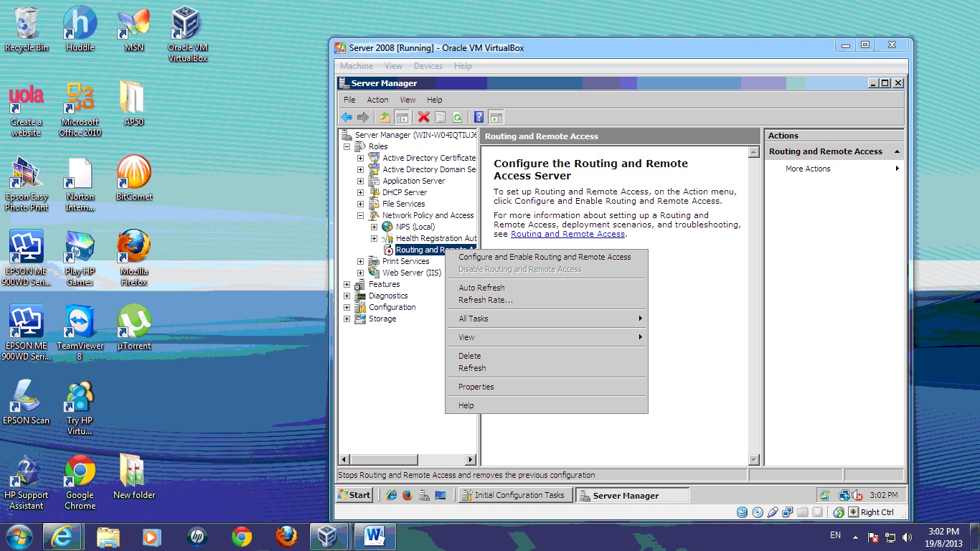The width and height of the screenshot is (980, 551).
Task: Click the Up one level folder icon
Action: (385, 117)
